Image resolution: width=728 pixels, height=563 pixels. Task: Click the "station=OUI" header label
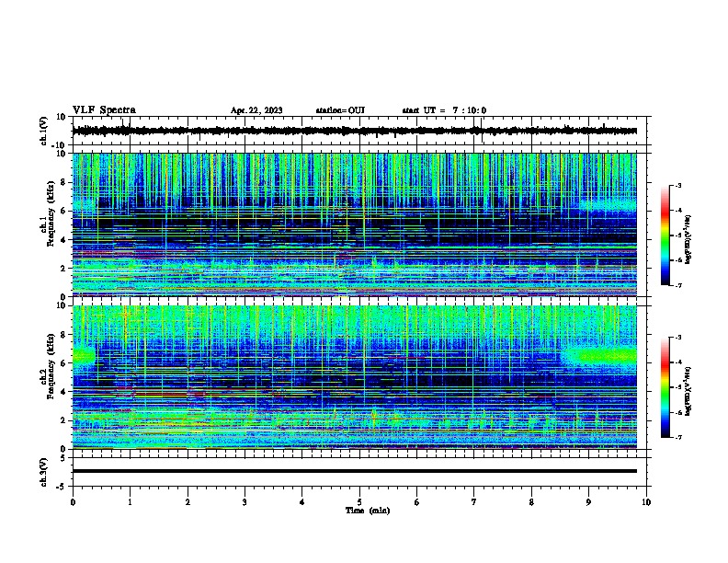click(340, 110)
